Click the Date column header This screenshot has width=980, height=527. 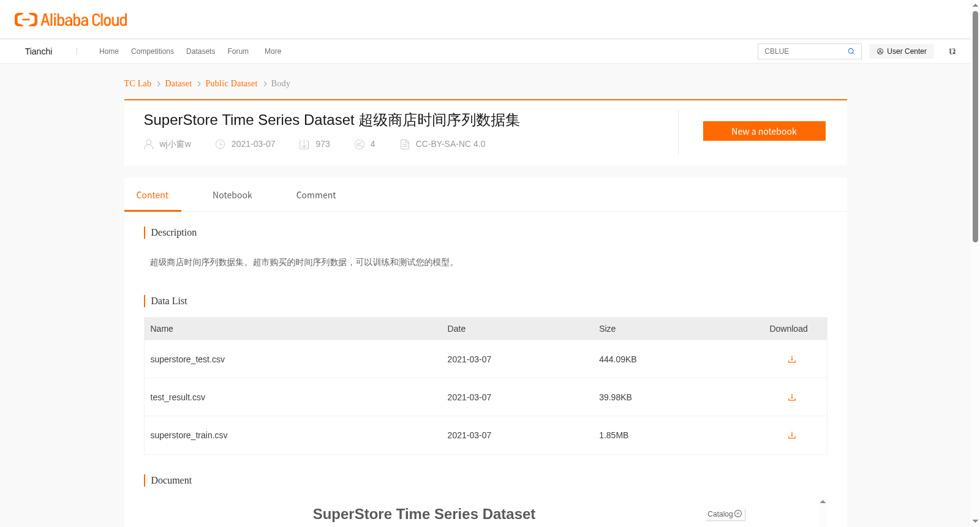click(456, 329)
